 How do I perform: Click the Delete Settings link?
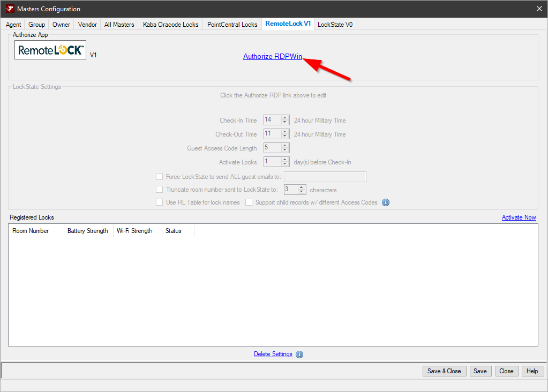tap(273, 354)
